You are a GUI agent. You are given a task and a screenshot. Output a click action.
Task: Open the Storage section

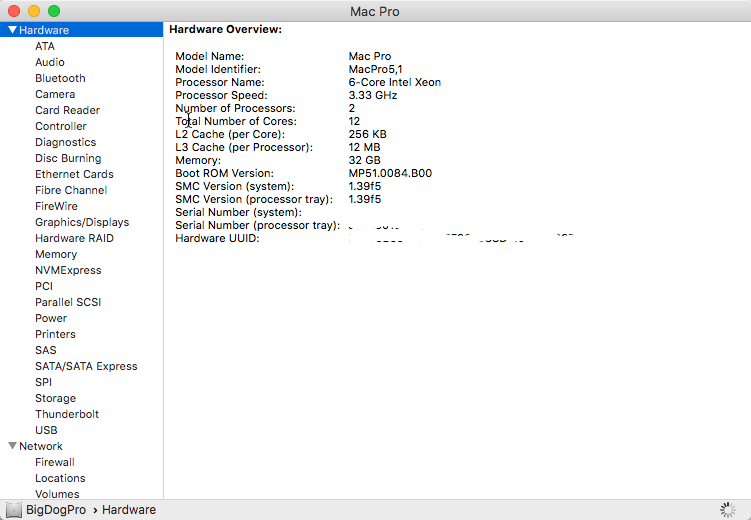[55, 398]
